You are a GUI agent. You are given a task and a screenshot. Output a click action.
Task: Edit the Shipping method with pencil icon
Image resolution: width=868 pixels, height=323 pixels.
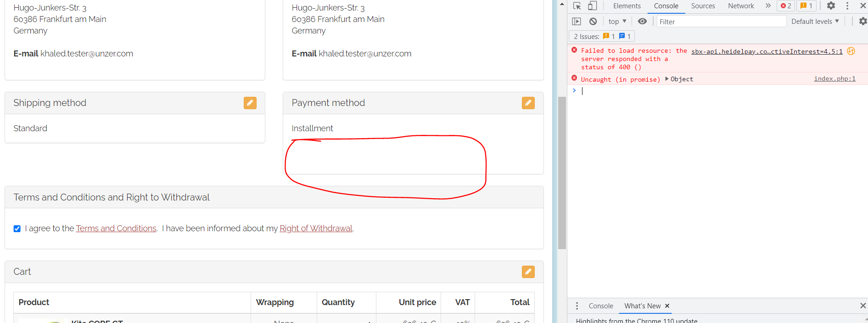pyautogui.click(x=250, y=103)
